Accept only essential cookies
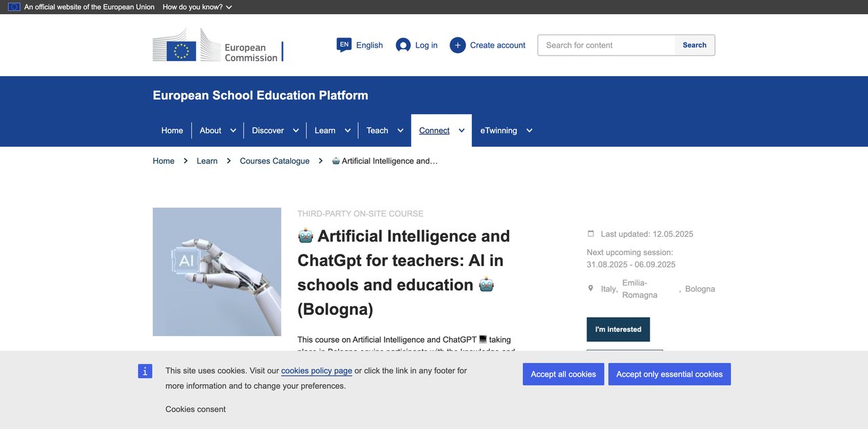The width and height of the screenshot is (868, 429). tap(669, 374)
